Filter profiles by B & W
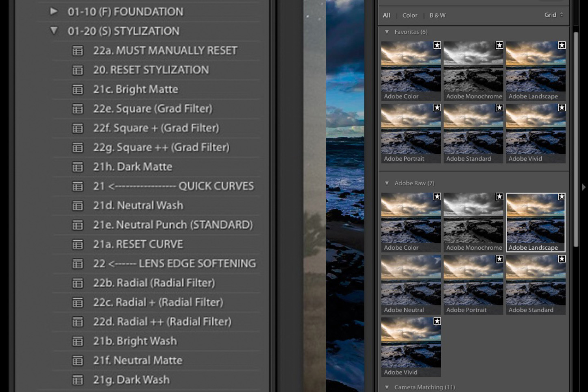This screenshot has height=392, width=588. [437, 15]
